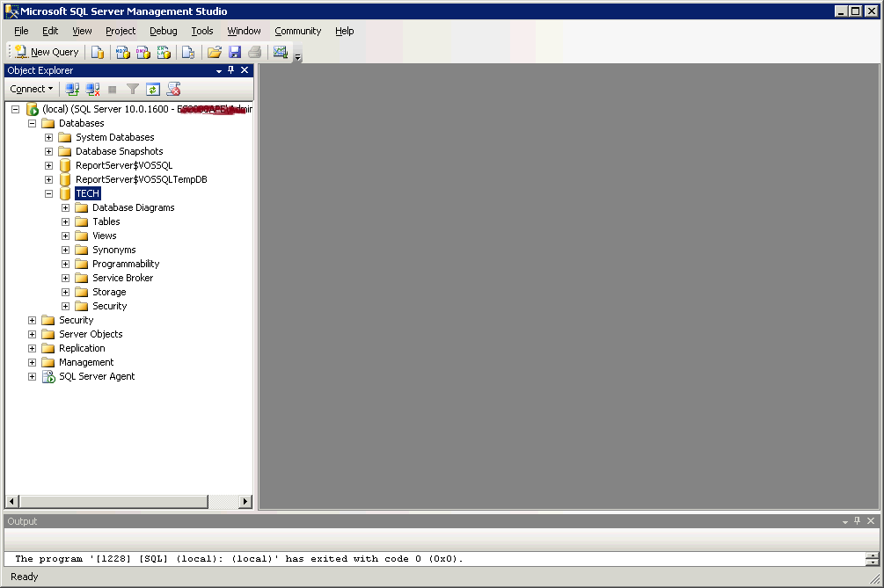Expand the ReportServer$VOSSQLTempDB database

49,179
